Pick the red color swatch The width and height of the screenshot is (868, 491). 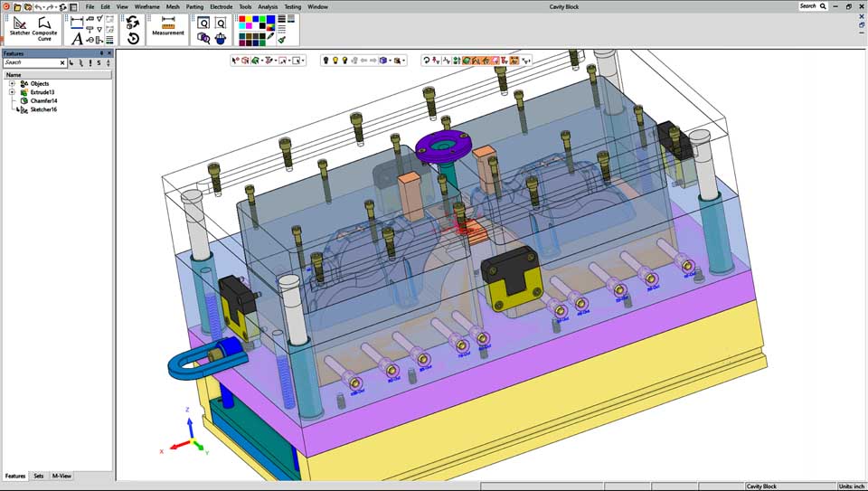click(x=242, y=19)
